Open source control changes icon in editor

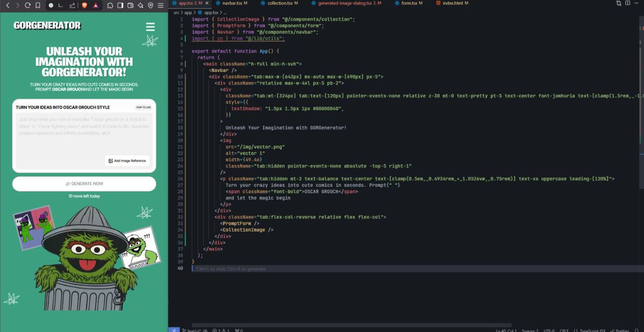pyautogui.click(x=619, y=3)
